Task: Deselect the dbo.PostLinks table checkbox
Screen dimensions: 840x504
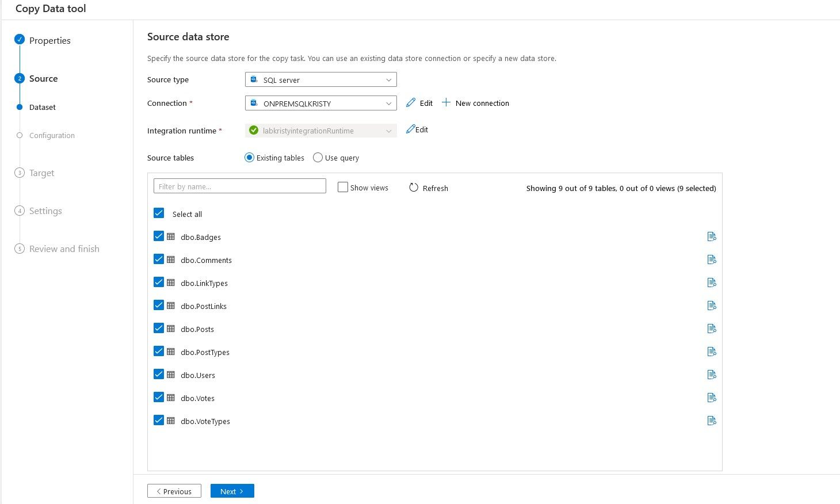Action: click(159, 306)
